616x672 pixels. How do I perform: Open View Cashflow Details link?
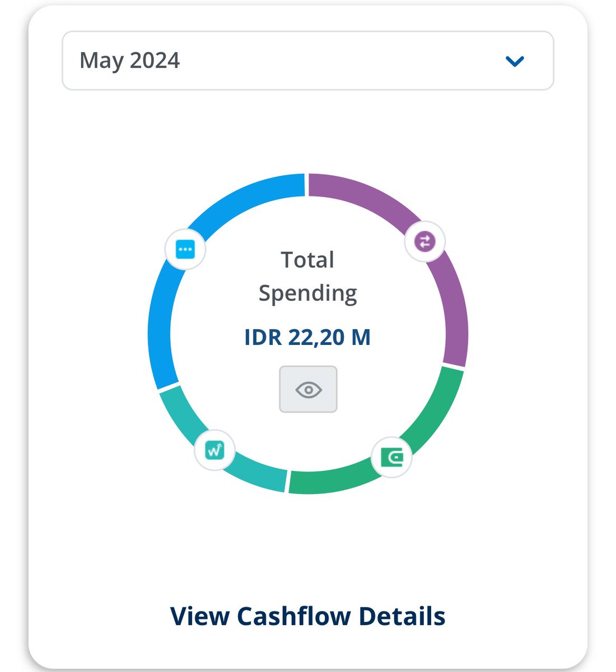pos(308,616)
